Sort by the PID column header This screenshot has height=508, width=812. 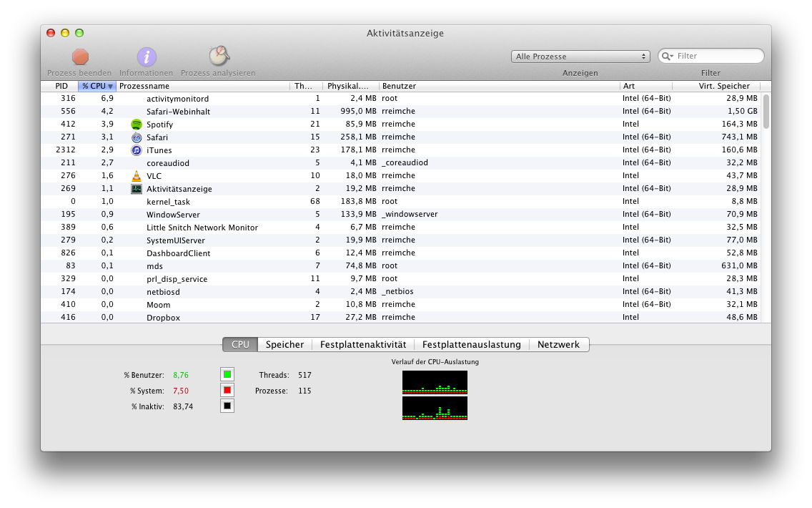click(x=61, y=86)
